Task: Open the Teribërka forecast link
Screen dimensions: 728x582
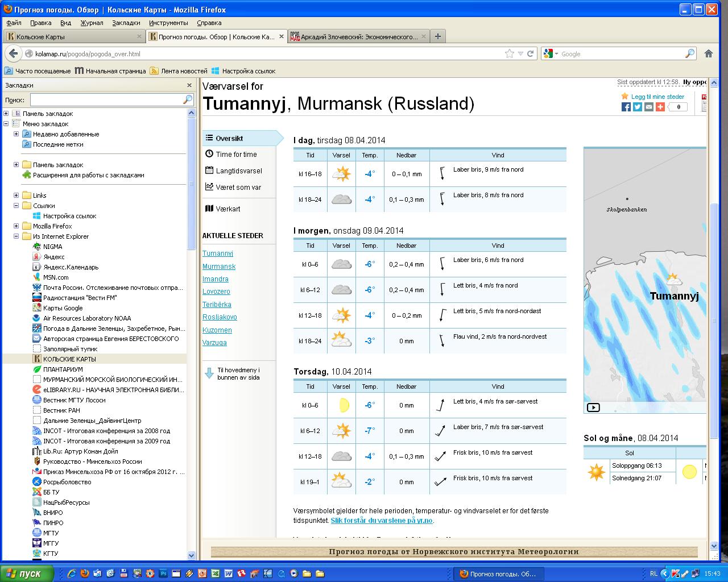Action: pos(217,305)
